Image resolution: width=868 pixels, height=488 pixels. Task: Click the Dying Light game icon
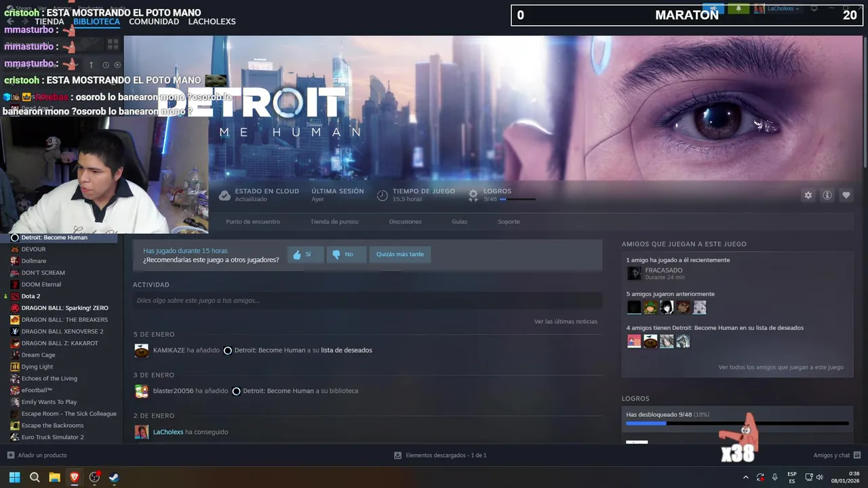click(15, 367)
